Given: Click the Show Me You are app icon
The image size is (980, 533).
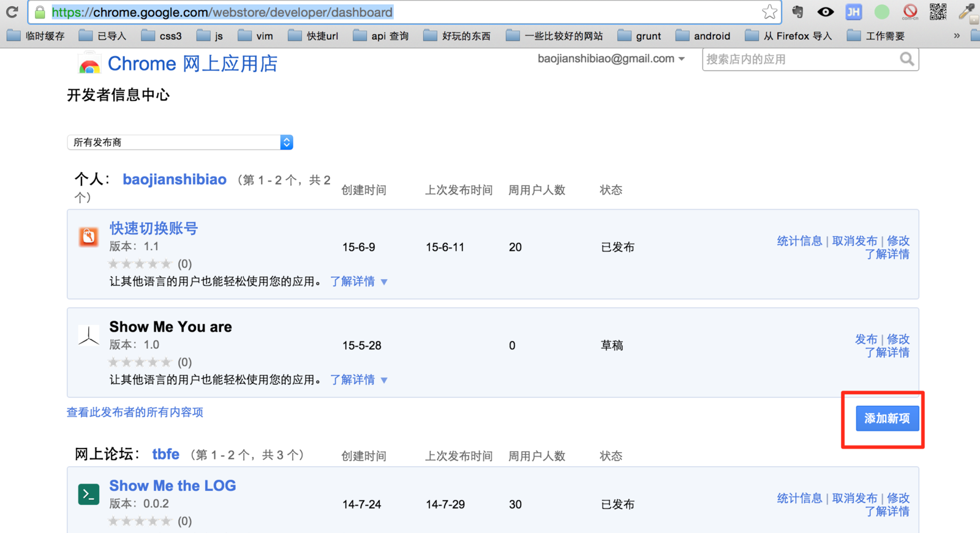Looking at the screenshot, I should [89, 335].
